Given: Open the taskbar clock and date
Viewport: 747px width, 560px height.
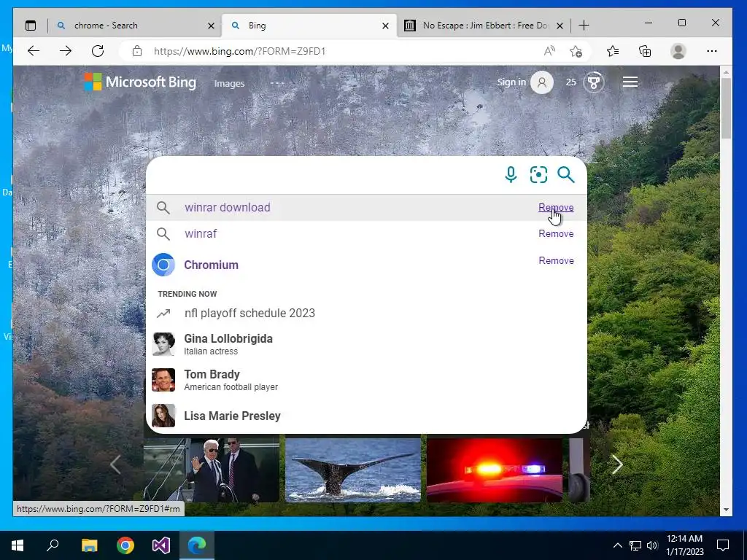Looking at the screenshot, I should click(684, 545).
